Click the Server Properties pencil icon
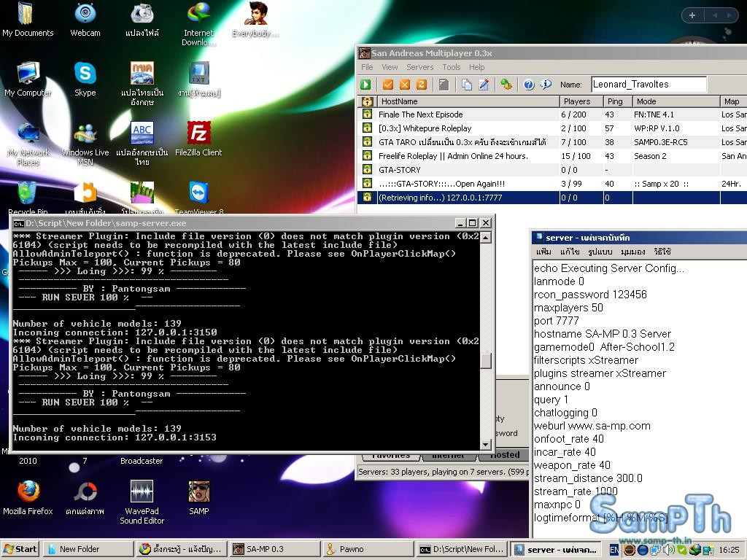 (x=483, y=85)
